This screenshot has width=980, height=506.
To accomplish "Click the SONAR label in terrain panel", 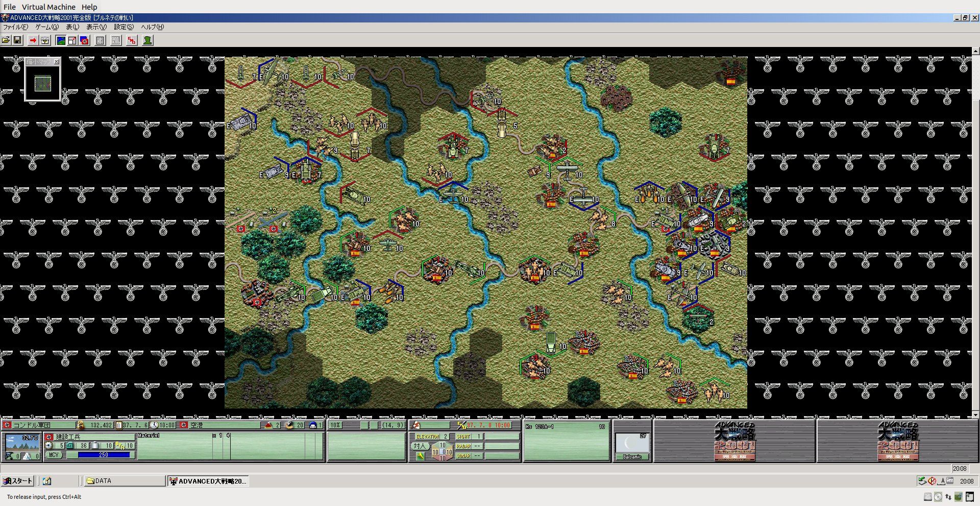I will coord(463,456).
